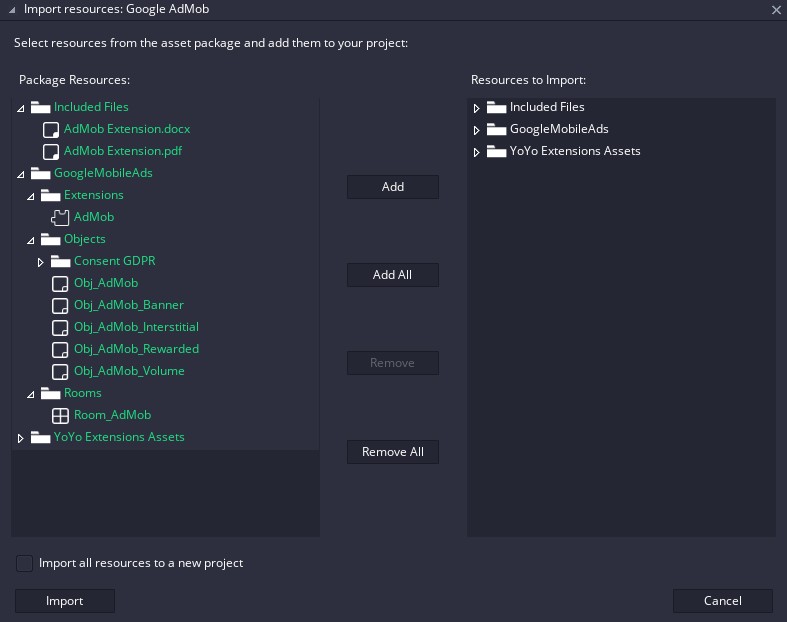Select Obj_AdMob in the Objects folder
787x622 pixels.
point(106,283)
